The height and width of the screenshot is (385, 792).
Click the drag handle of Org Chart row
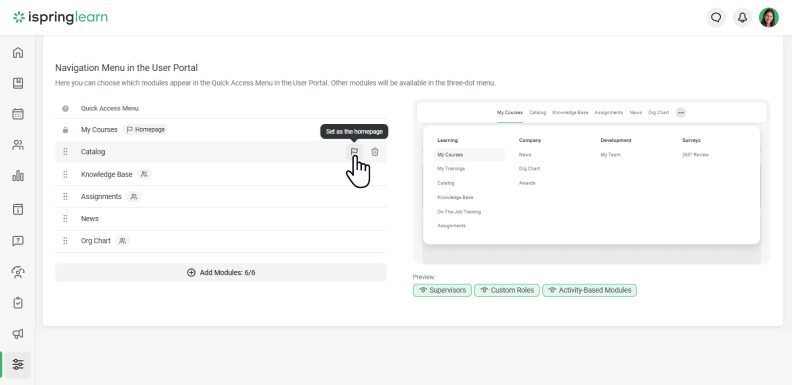[65, 241]
